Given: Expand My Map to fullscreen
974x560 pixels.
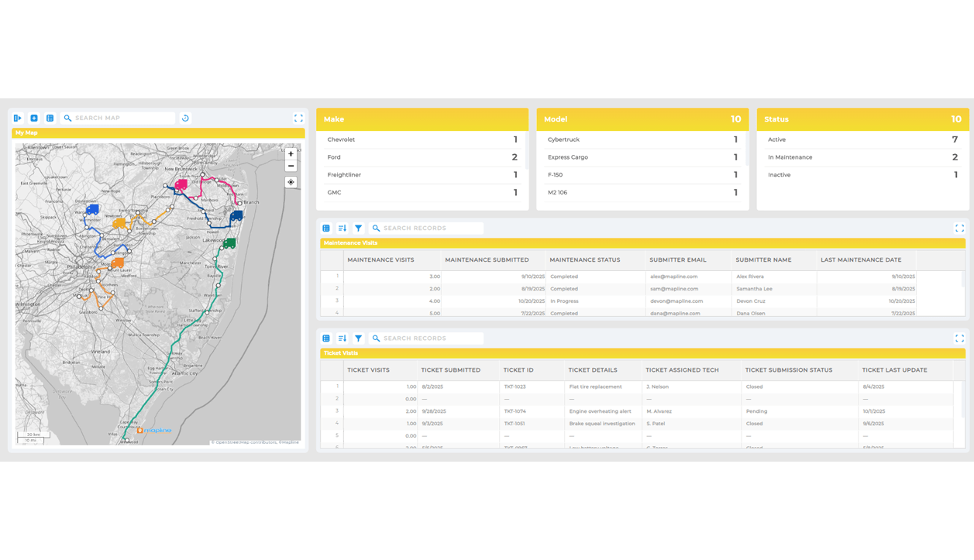Looking at the screenshot, I should [298, 119].
